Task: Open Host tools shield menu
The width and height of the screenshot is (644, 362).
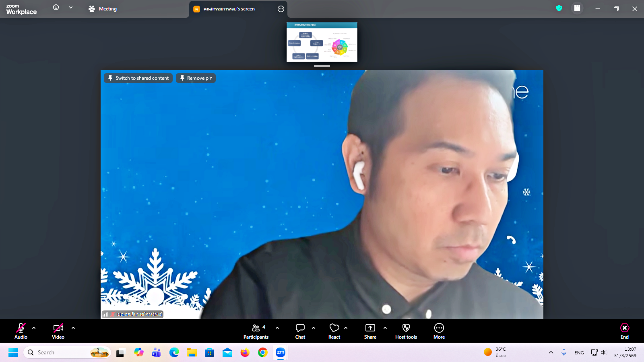Action: [406, 331]
